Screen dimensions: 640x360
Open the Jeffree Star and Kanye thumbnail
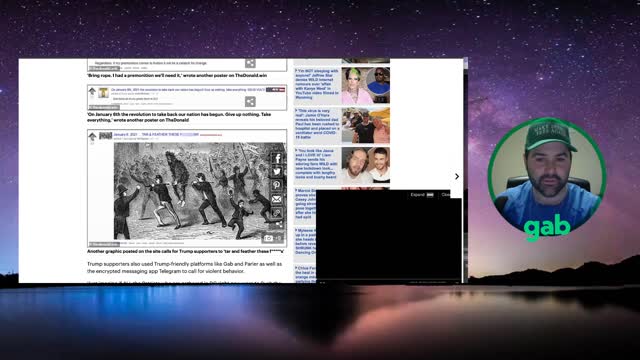point(365,86)
